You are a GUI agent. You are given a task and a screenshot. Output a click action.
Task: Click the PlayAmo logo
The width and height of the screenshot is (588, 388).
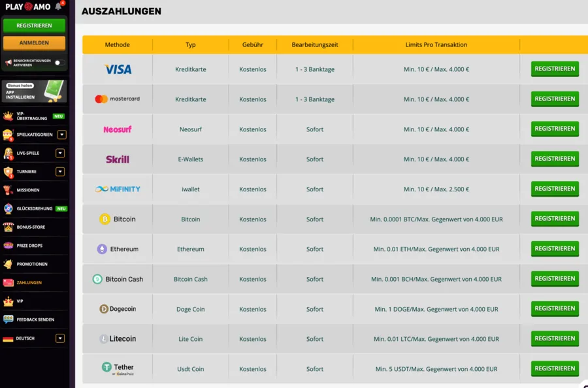pos(28,7)
